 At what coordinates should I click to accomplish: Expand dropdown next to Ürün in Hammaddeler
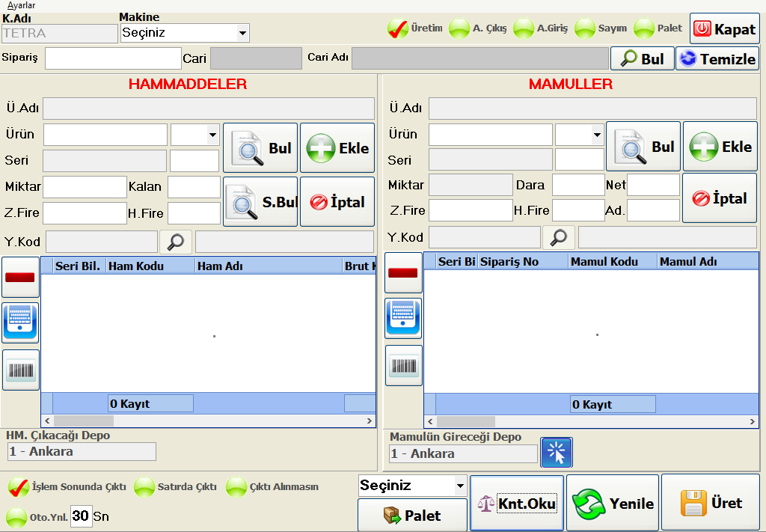point(212,135)
